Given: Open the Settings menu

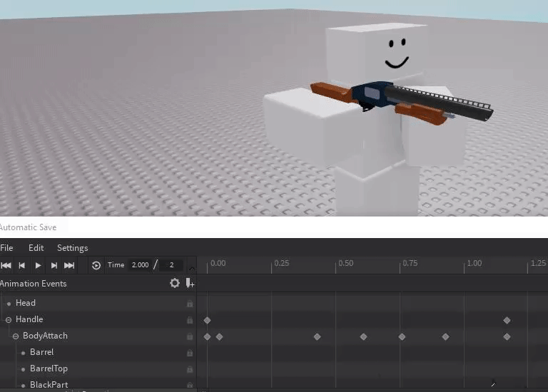Looking at the screenshot, I should coord(72,248).
